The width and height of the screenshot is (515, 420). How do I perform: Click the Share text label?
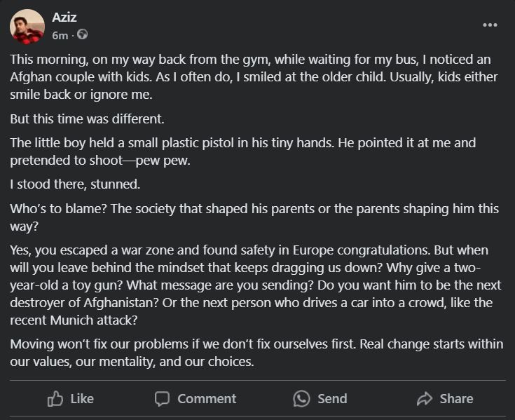[456, 399]
